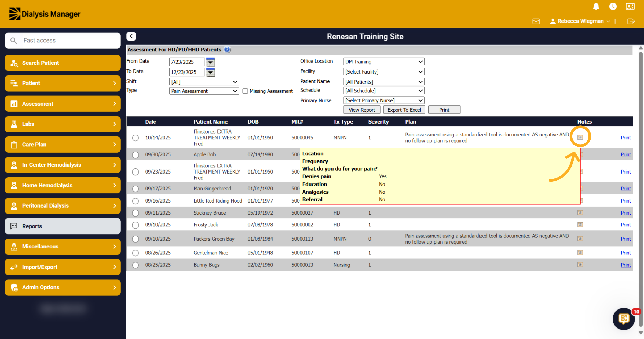The width and height of the screenshot is (644, 339).
Task: Collapse sidebar with the back arrow button
Action: pos(131,36)
